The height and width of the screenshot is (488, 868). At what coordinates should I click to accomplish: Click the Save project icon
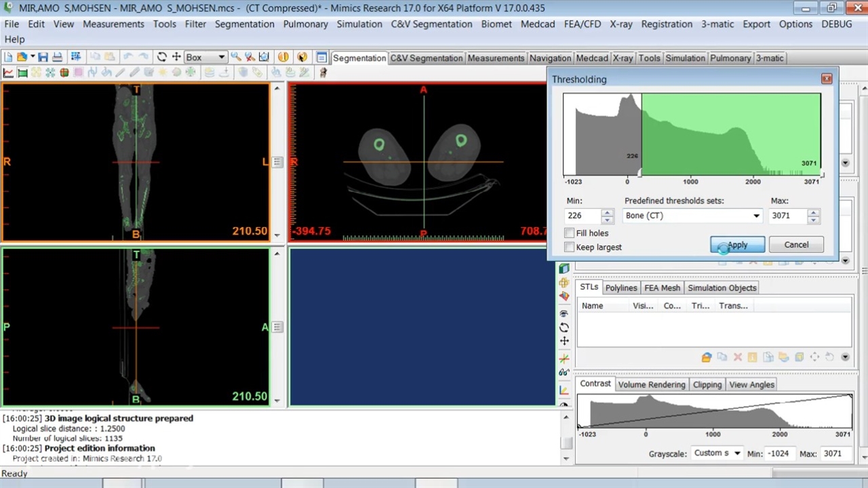tap(43, 58)
